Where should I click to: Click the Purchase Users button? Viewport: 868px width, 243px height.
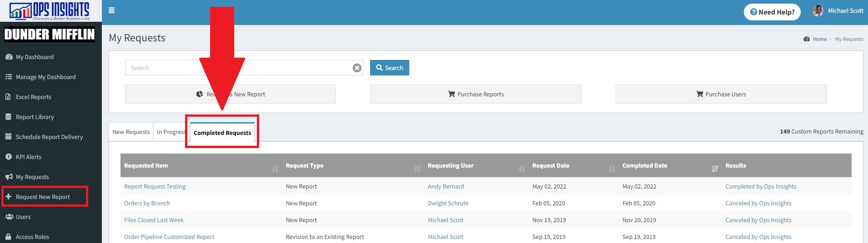click(721, 94)
